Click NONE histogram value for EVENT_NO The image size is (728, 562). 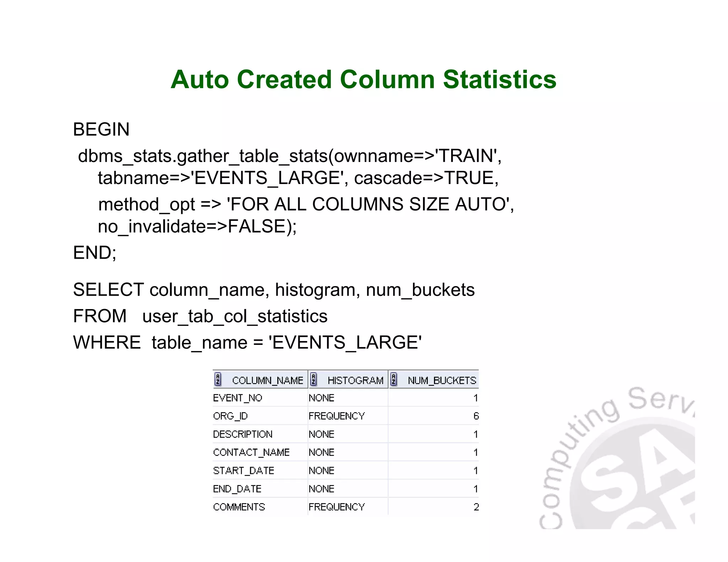point(321,398)
